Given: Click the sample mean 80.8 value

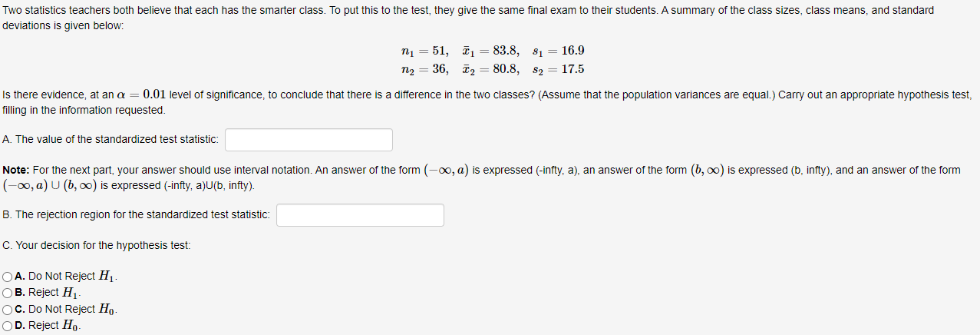Looking at the screenshot, I should pyautogui.click(x=490, y=69).
